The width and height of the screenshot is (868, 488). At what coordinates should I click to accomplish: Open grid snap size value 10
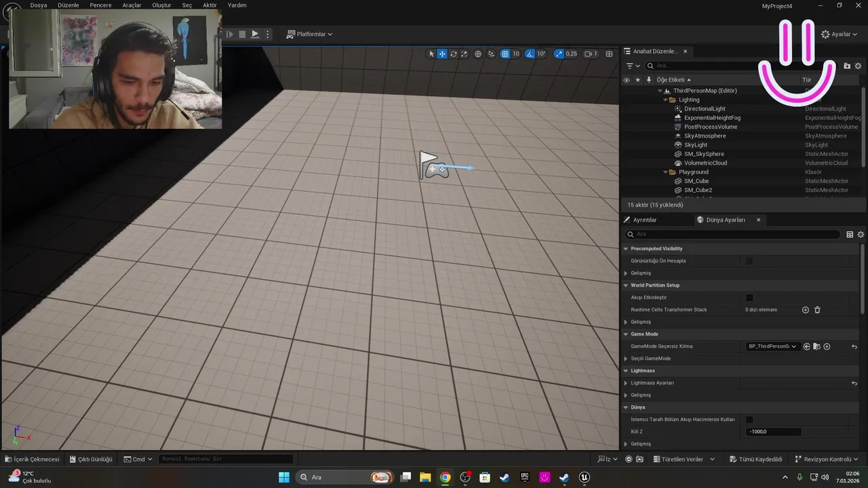tap(516, 54)
